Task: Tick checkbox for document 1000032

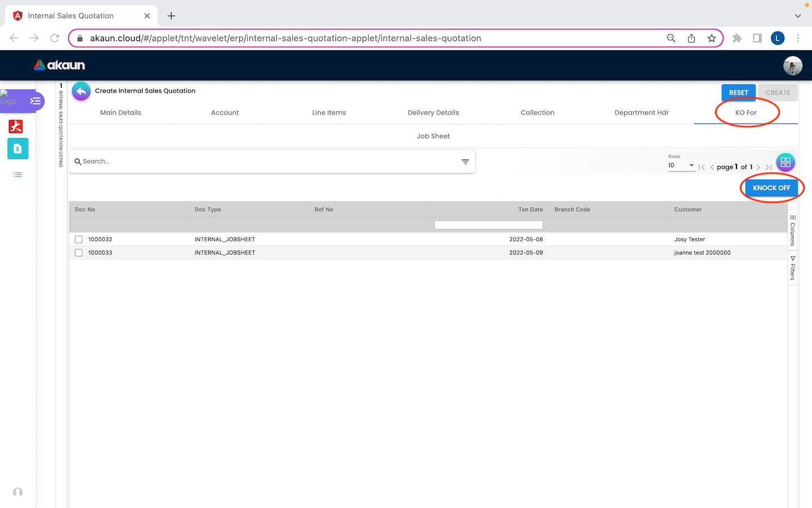Action: point(79,239)
